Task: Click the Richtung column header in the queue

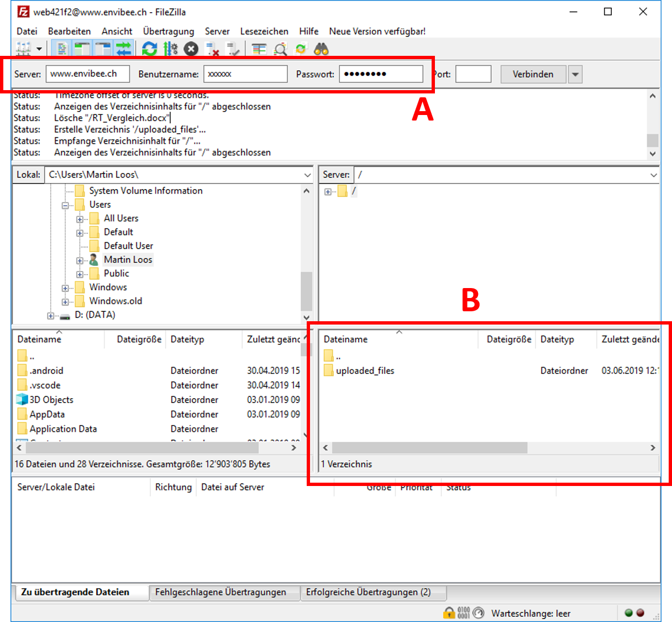Action: tap(173, 487)
